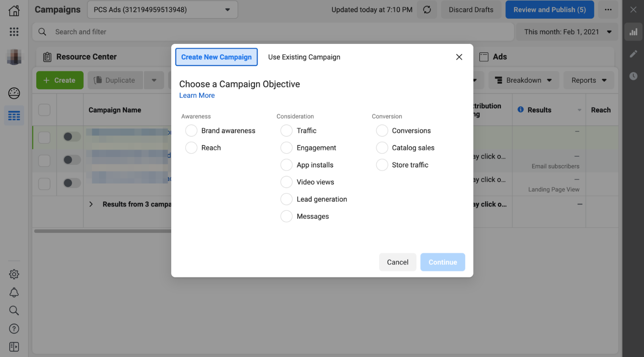Select the Traffic objective
This screenshot has height=357, width=644.
286,130
